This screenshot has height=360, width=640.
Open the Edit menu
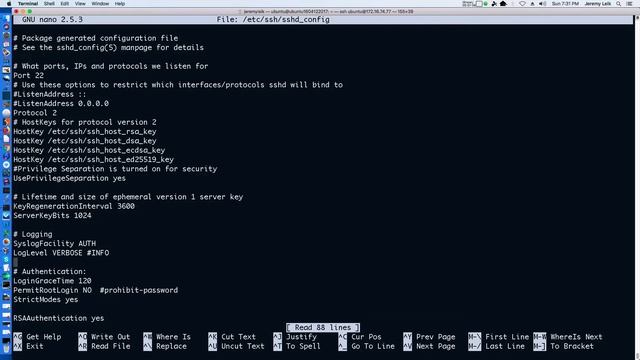[x=64, y=4]
